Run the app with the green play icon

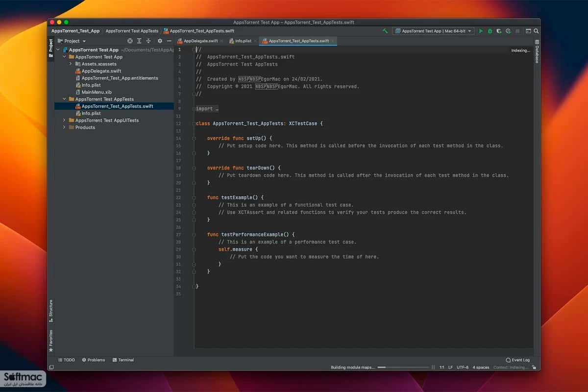481,31
